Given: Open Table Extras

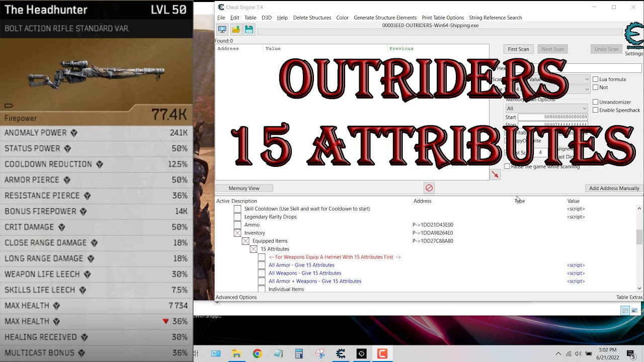Looking at the screenshot, I should pyautogui.click(x=629, y=297).
